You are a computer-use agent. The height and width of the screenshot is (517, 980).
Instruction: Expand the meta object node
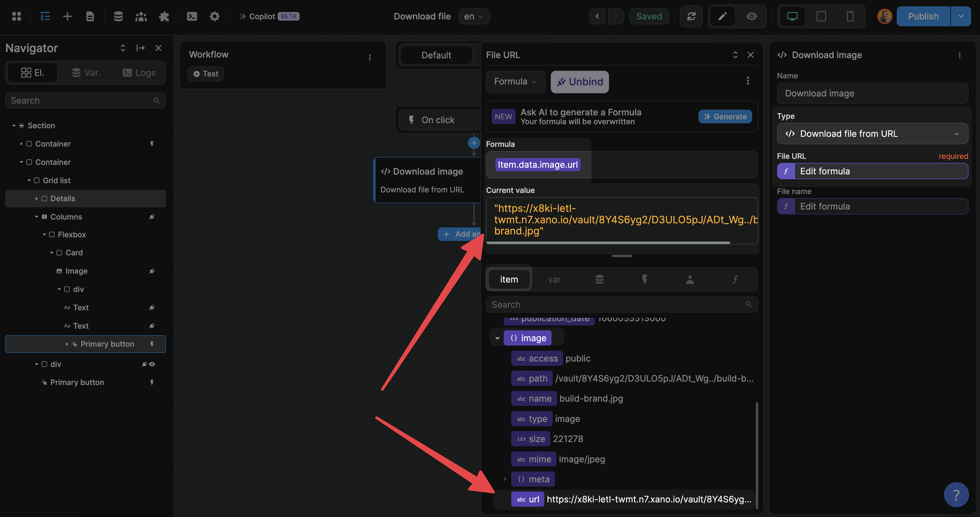[505, 479]
